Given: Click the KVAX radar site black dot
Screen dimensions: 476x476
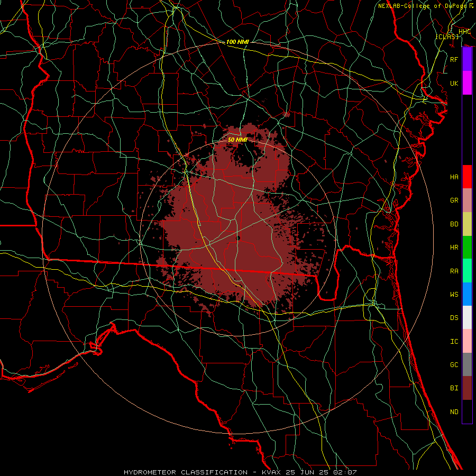Looking at the screenshot, I should [238, 239].
